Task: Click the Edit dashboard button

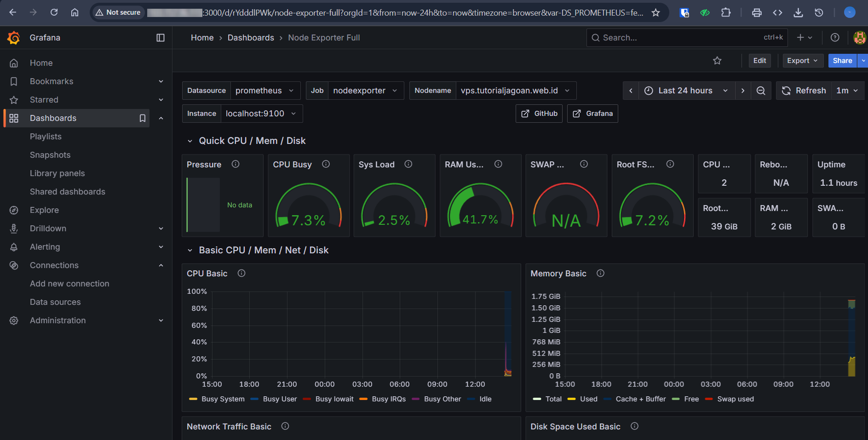Action: [x=759, y=61]
